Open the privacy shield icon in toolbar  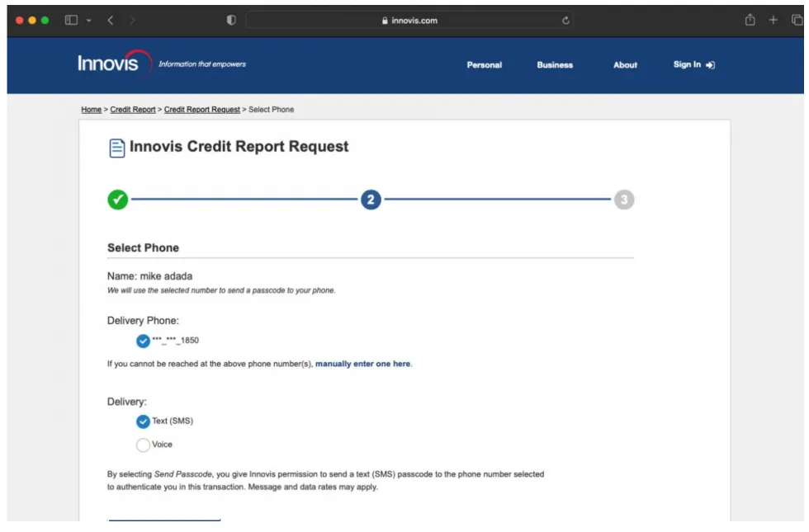click(231, 20)
